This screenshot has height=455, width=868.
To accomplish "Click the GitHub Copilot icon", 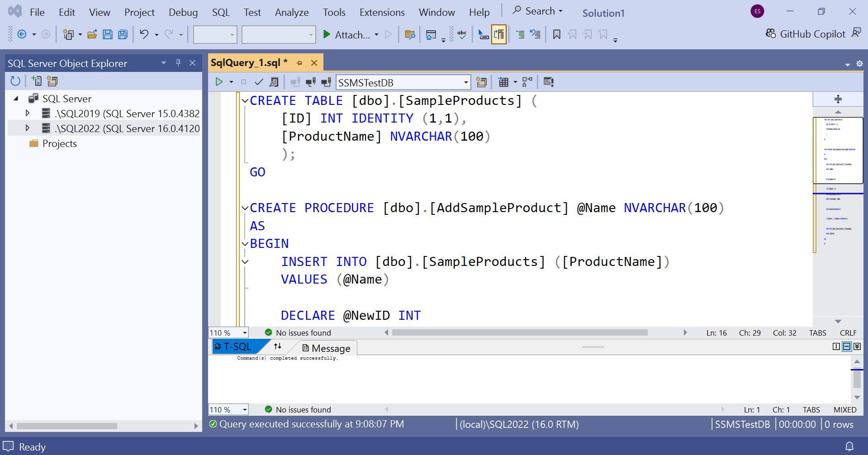I will (x=770, y=33).
